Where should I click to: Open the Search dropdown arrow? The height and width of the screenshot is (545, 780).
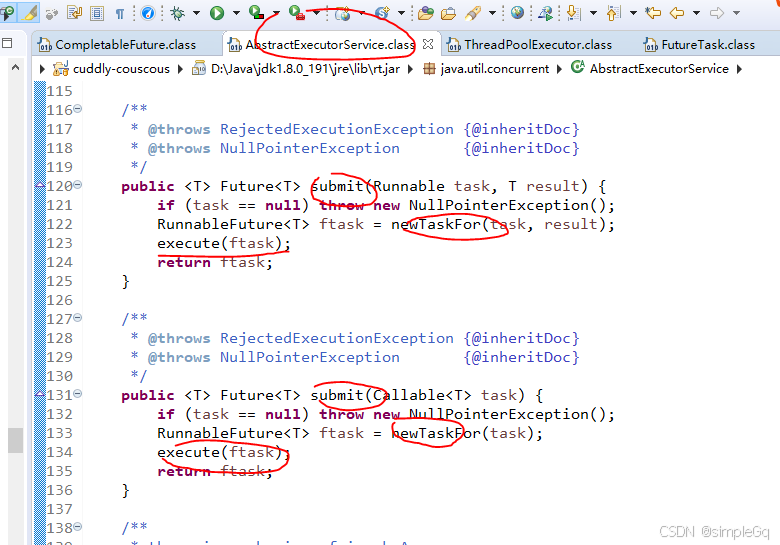coord(492,13)
